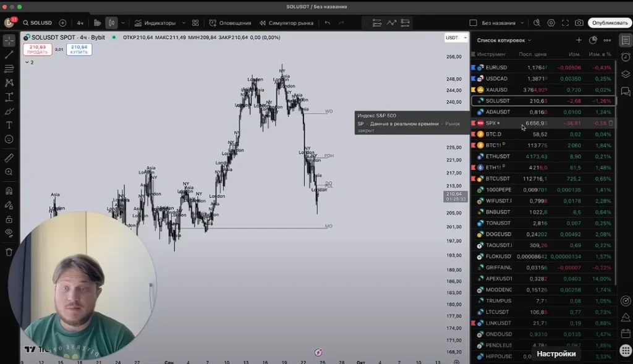Toggle the red flag on SPX row
Image resolution: width=633 pixels, height=364 pixels.
coord(473,123)
